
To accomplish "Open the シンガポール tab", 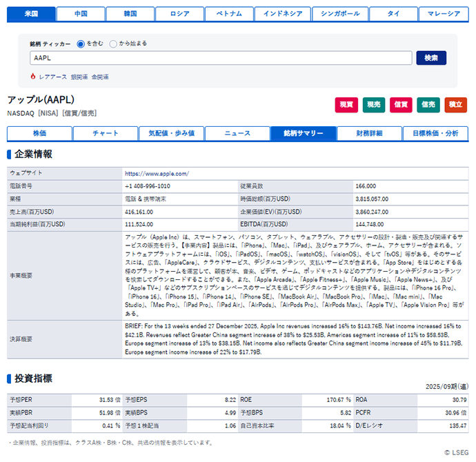I will [x=340, y=14].
